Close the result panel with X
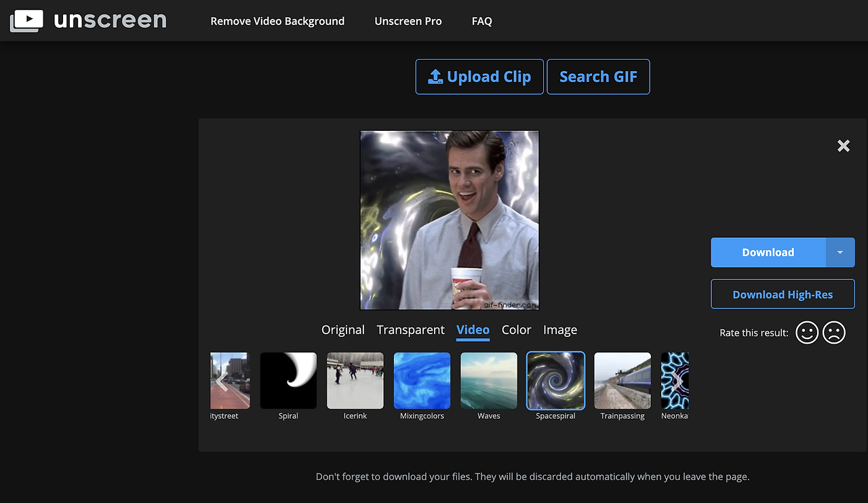Screen dimensions: 868x503 pyautogui.click(x=844, y=146)
